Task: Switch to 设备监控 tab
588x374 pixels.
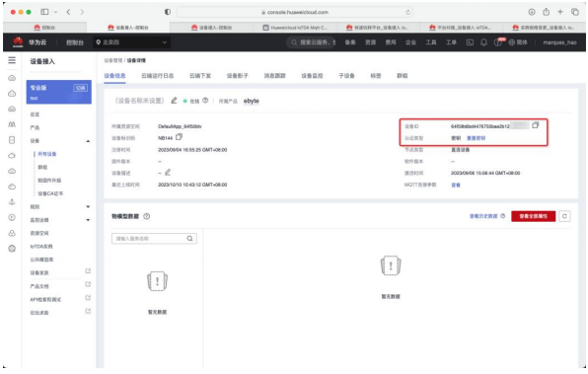Action: click(x=312, y=76)
